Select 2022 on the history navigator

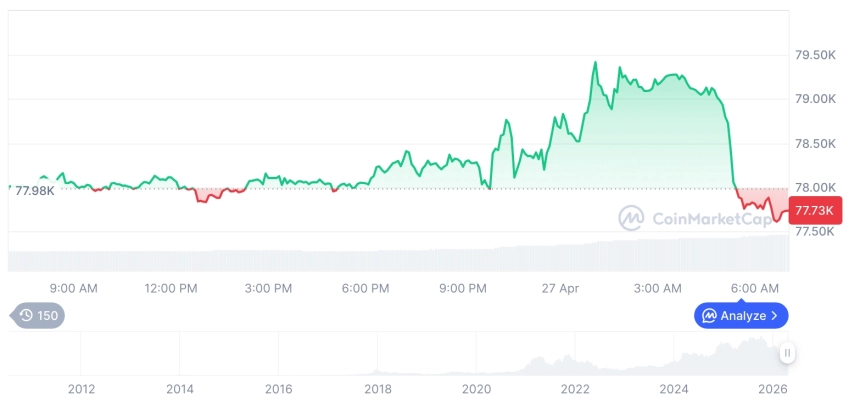click(576, 388)
